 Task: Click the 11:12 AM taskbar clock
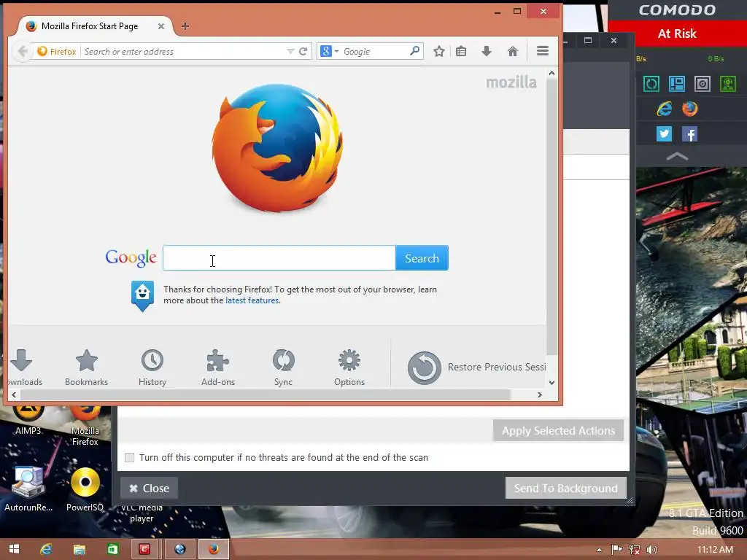tap(715, 550)
